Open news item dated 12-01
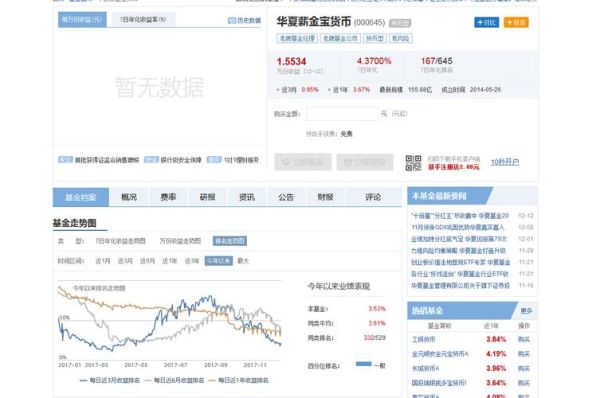The image size is (600, 398). coord(459,239)
